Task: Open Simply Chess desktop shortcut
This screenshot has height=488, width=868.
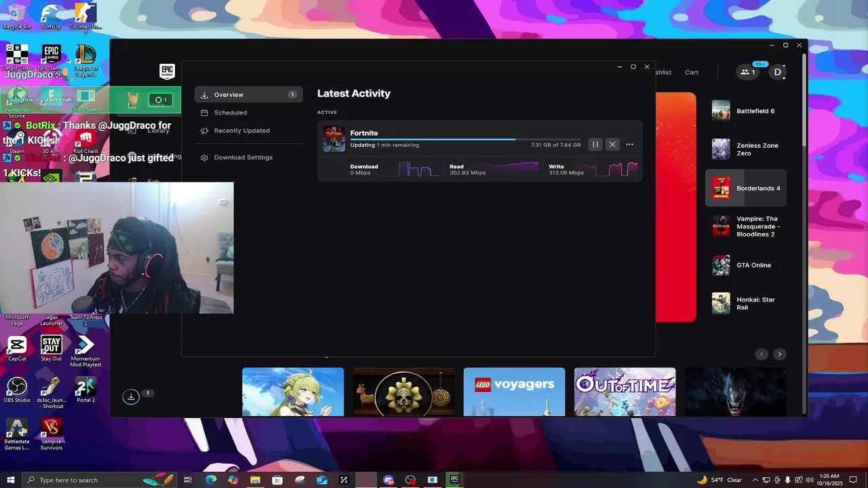Action: point(17,57)
